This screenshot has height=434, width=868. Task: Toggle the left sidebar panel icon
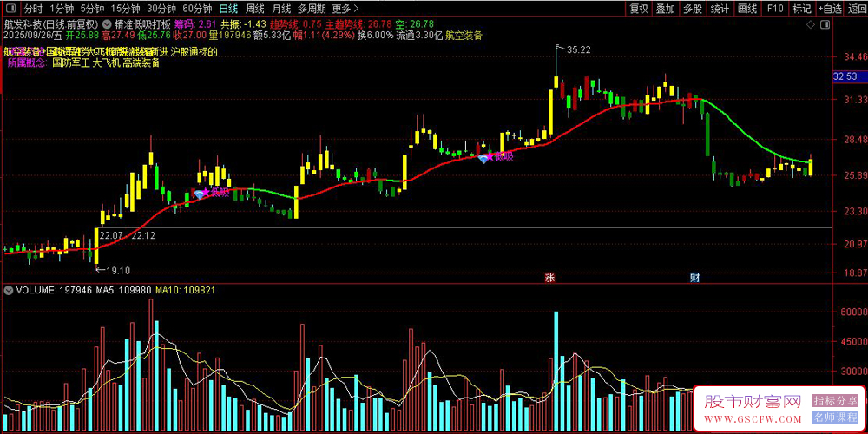(11, 9)
